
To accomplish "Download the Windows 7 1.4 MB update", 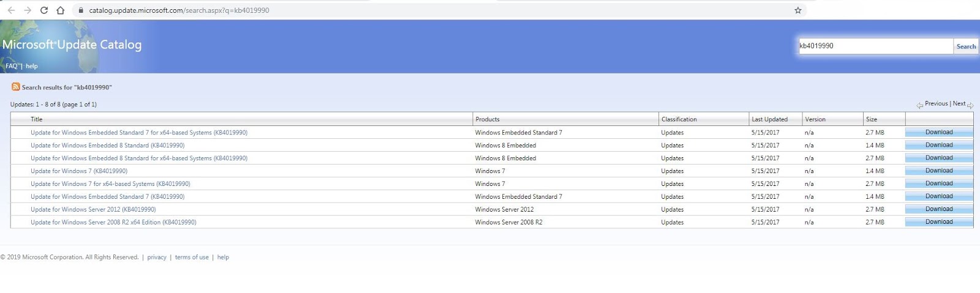I will [939, 171].
